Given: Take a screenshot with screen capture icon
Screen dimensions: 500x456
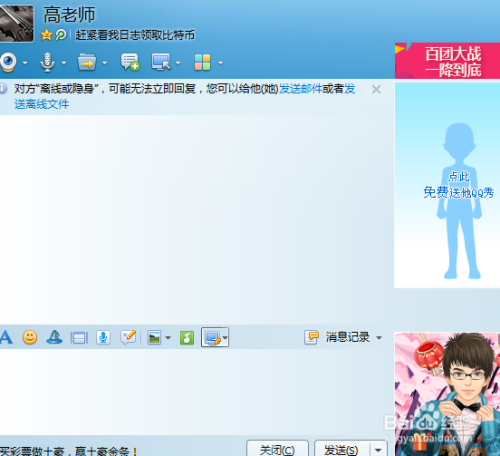Looking at the screenshot, I should pyautogui.click(x=212, y=338).
